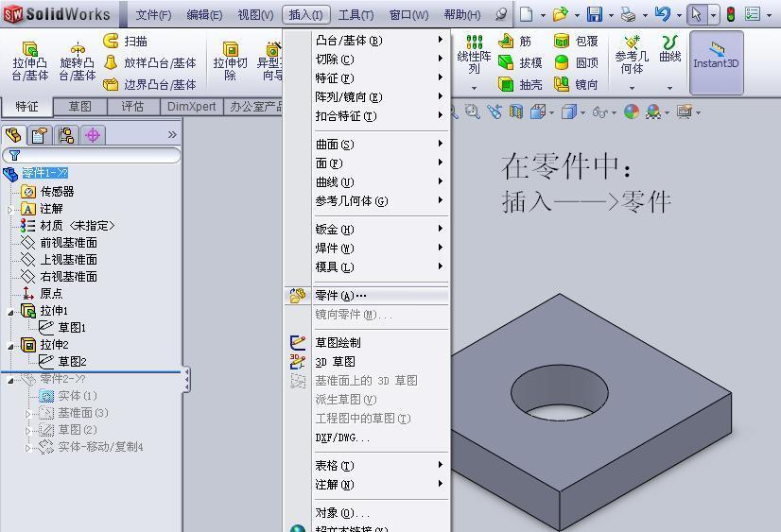Toggle the Instant3D button

(717, 62)
